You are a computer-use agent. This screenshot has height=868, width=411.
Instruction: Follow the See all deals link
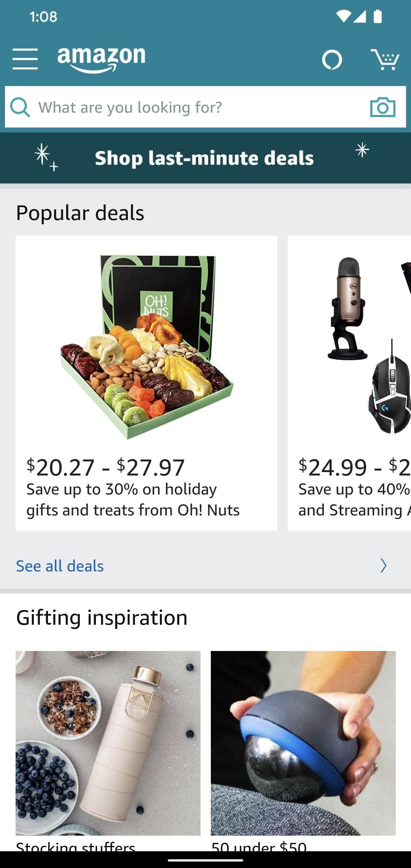pyautogui.click(x=60, y=566)
